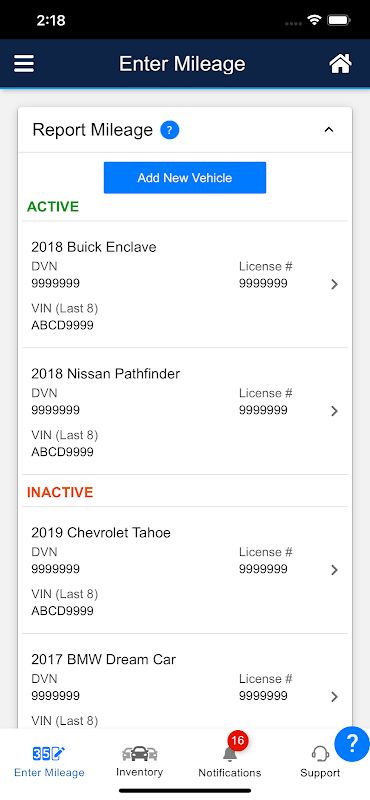This screenshot has height=800, width=370.
Task: Click Add New Vehicle button
Action: pos(185,178)
